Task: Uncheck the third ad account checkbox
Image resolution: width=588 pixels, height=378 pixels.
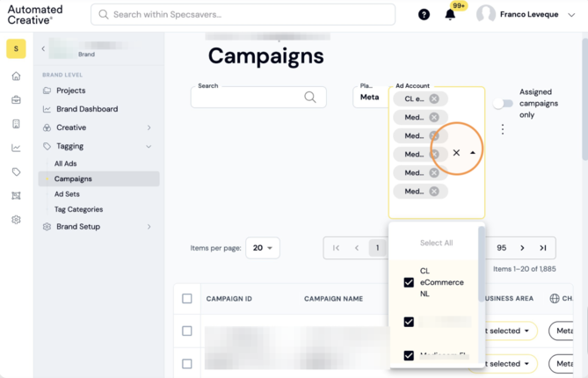Action: click(409, 355)
